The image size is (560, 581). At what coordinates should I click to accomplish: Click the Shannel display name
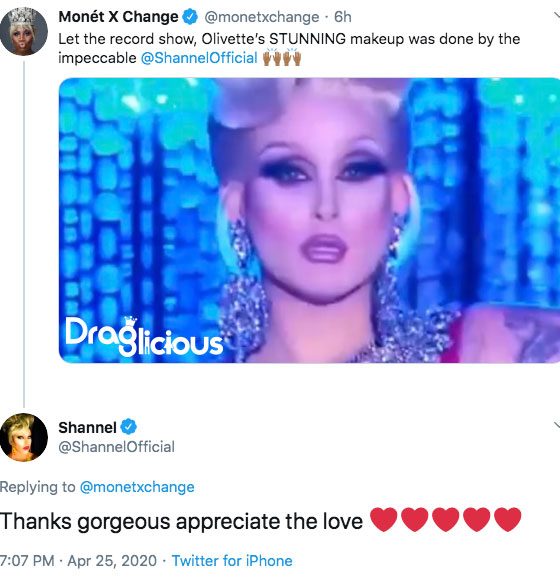tap(87, 427)
